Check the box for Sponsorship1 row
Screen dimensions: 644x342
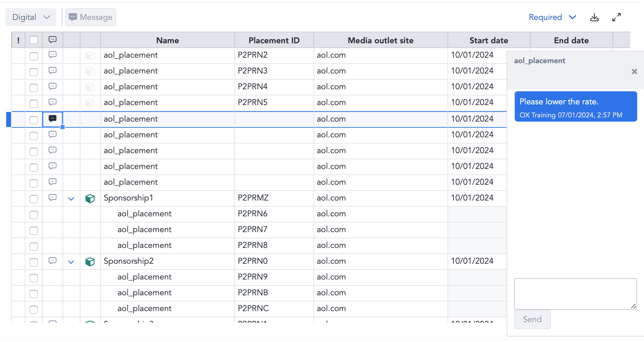click(34, 199)
